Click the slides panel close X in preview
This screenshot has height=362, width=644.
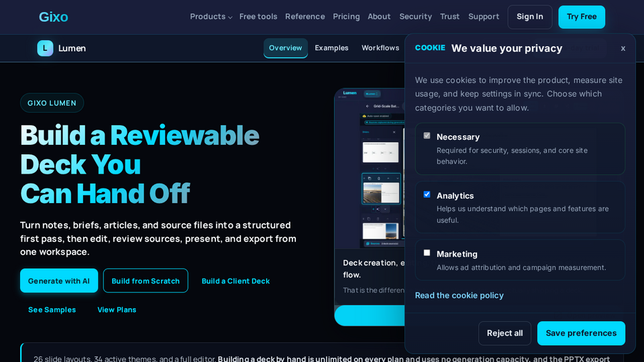[x=394, y=132]
